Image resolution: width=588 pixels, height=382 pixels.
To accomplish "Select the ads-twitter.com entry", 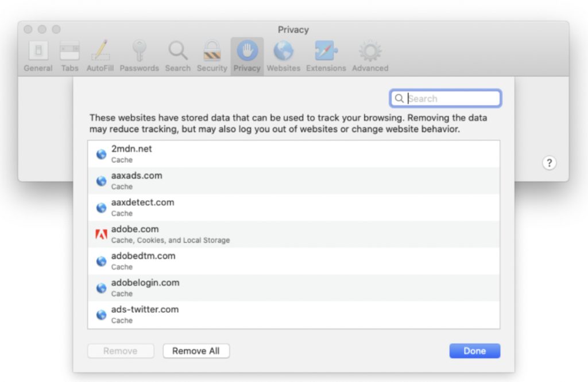I will (x=293, y=314).
